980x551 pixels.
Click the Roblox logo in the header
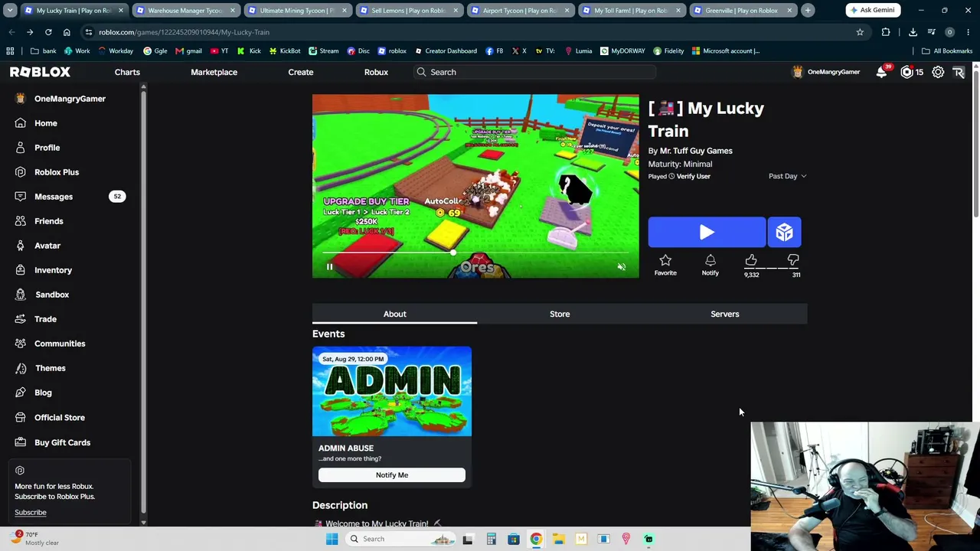click(40, 72)
